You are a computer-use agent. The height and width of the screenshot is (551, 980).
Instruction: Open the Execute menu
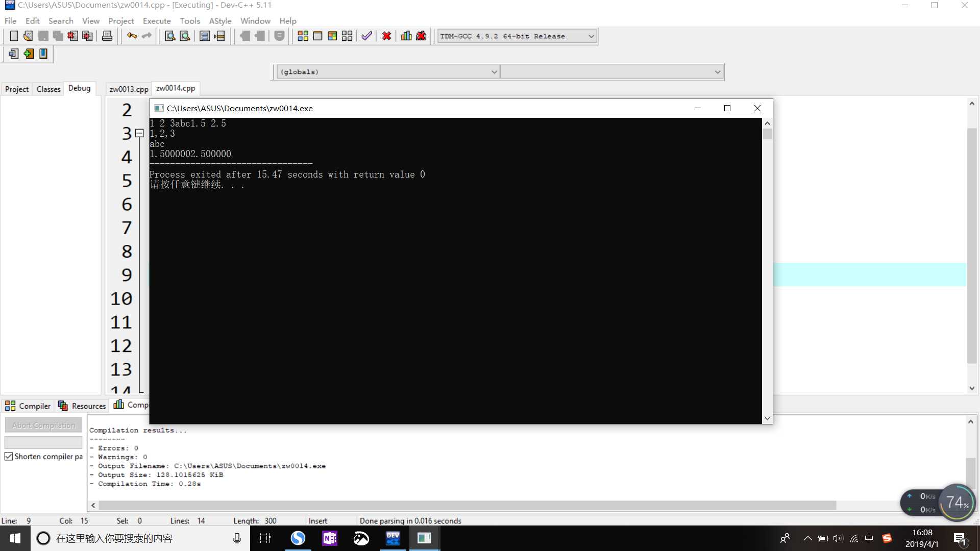point(156,21)
